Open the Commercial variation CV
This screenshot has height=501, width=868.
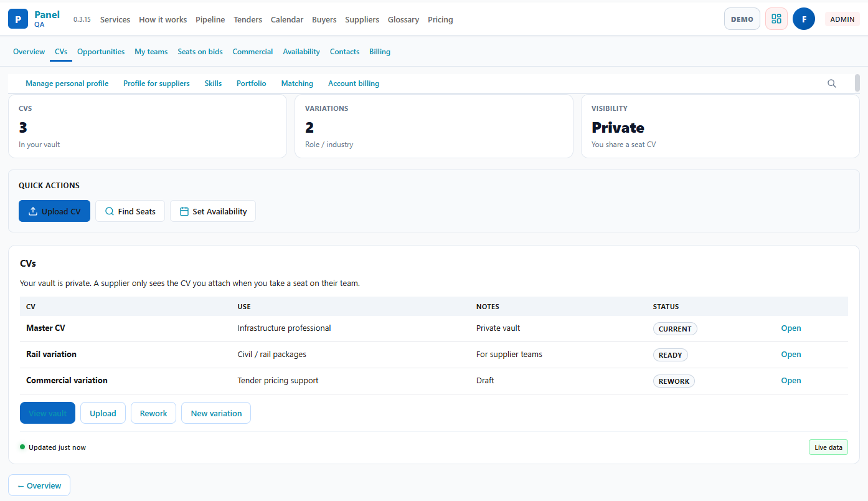pos(791,381)
